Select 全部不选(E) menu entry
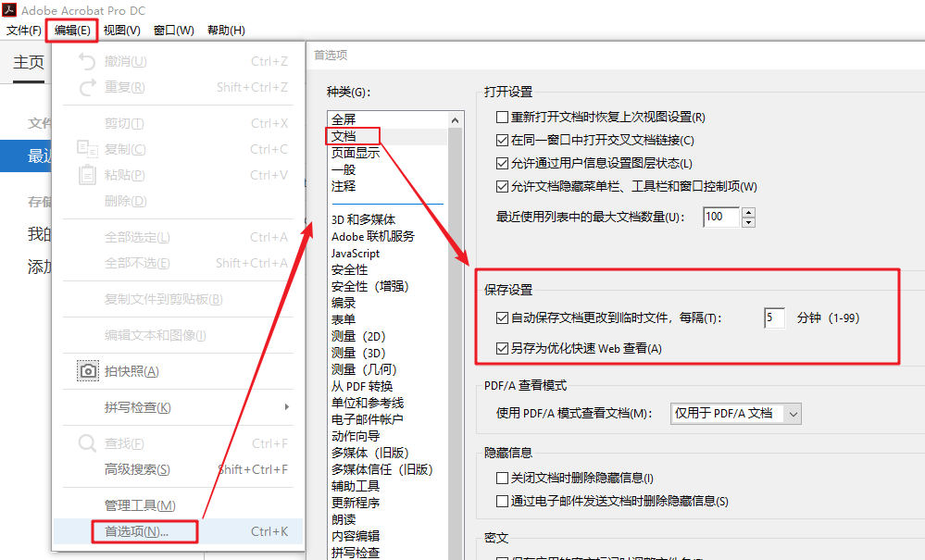925x560 pixels. pyautogui.click(x=178, y=263)
